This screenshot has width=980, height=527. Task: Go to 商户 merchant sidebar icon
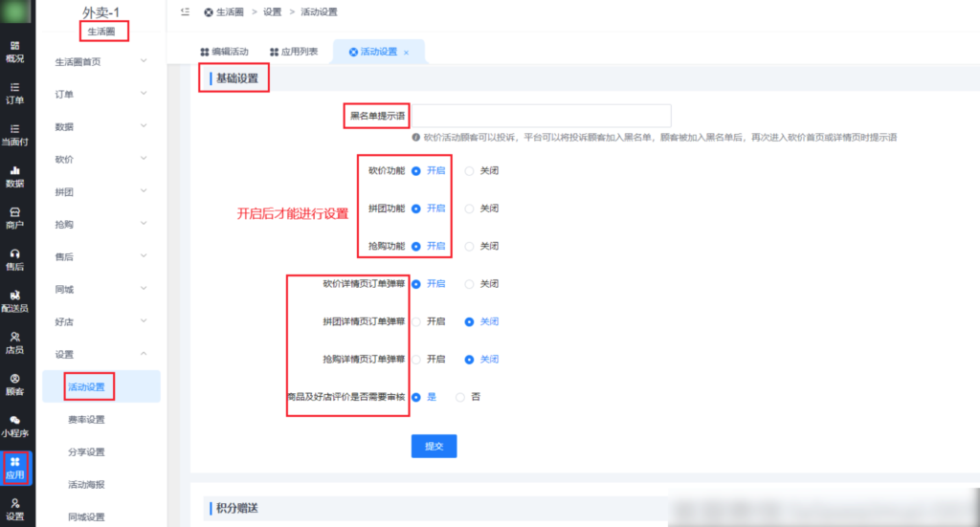(15, 218)
